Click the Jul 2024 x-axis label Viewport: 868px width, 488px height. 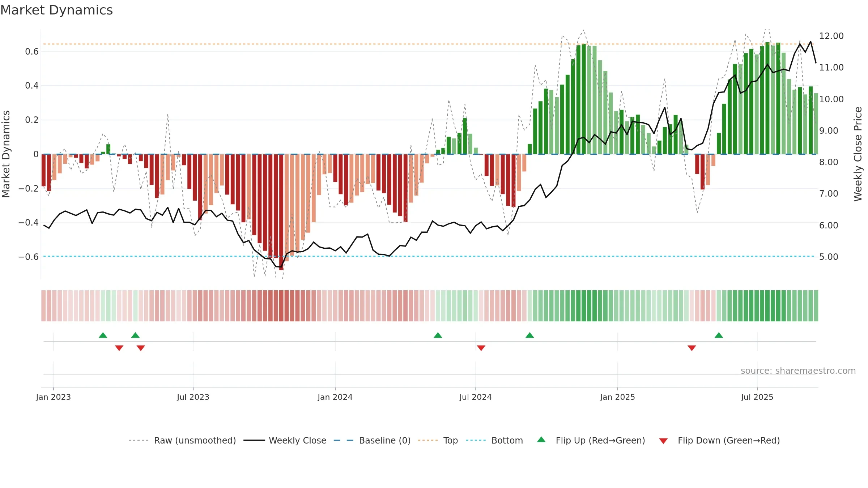476,397
